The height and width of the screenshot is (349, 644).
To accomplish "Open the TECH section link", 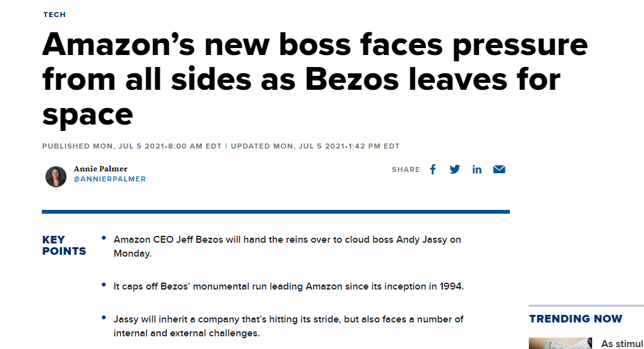I will [x=54, y=15].
